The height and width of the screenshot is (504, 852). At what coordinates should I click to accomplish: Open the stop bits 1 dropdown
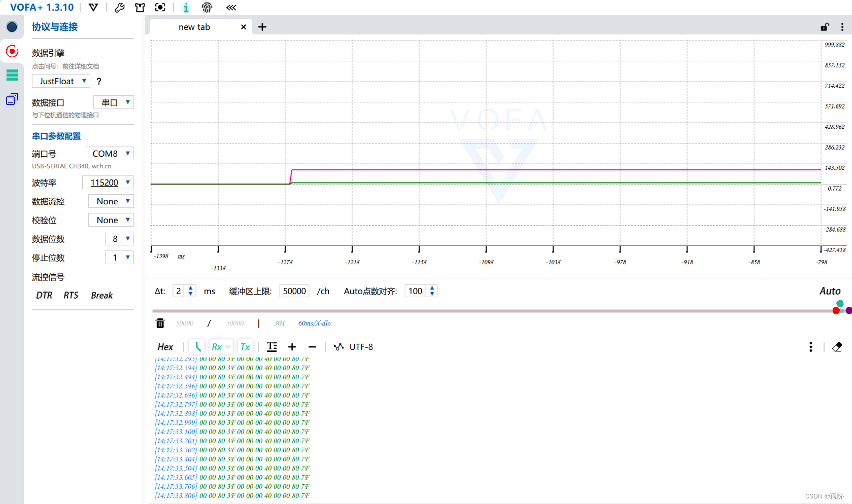pos(120,258)
